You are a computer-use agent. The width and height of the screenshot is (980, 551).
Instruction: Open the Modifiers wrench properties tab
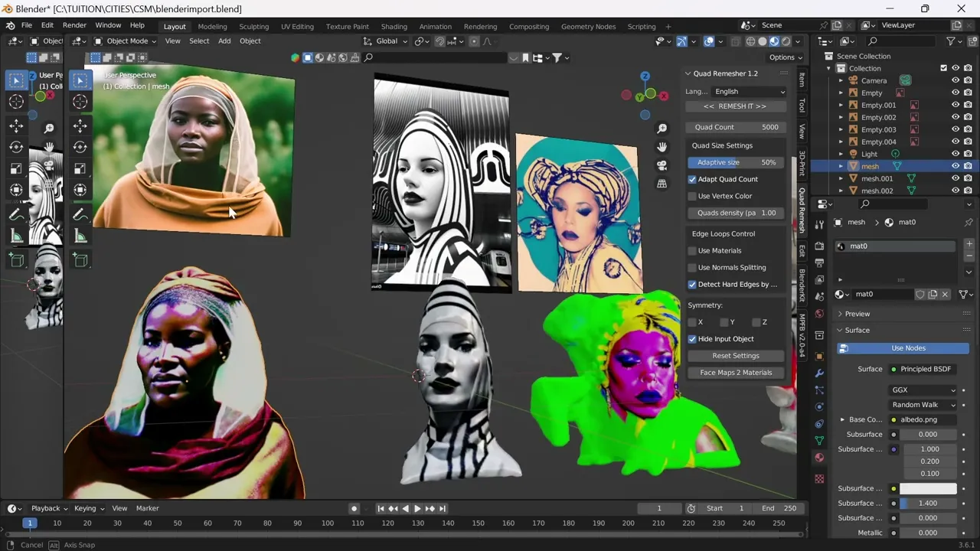tap(819, 373)
